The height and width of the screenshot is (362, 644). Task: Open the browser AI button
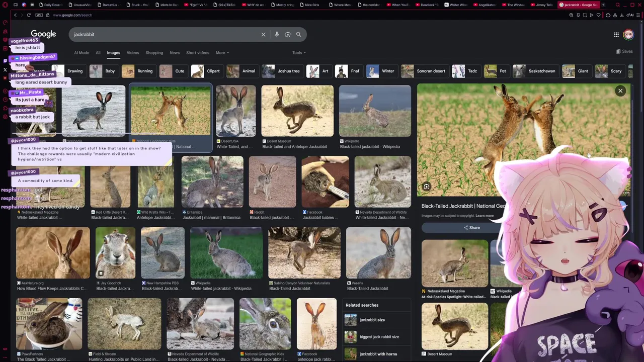pyautogui.click(x=630, y=15)
